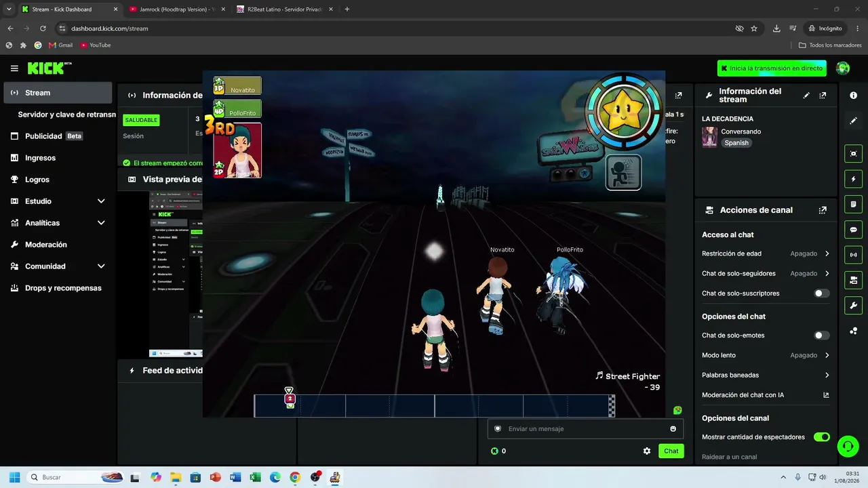The width and height of the screenshot is (868, 488).
Task: Open the Kick hamburger menu
Action: pos(14,68)
